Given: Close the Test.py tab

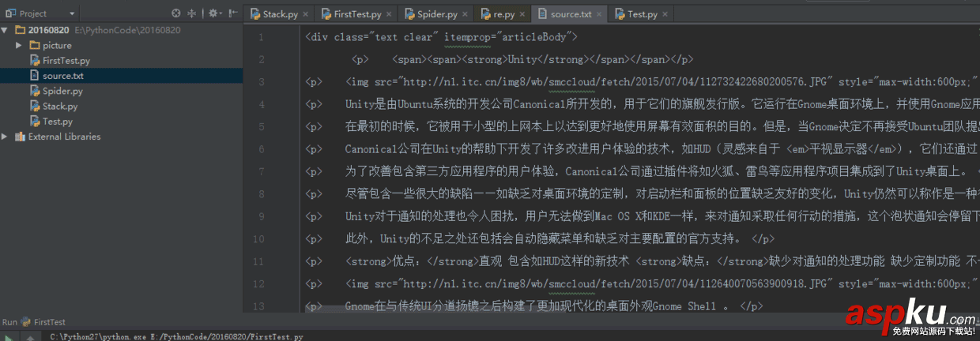Looking at the screenshot, I should click(665, 14).
